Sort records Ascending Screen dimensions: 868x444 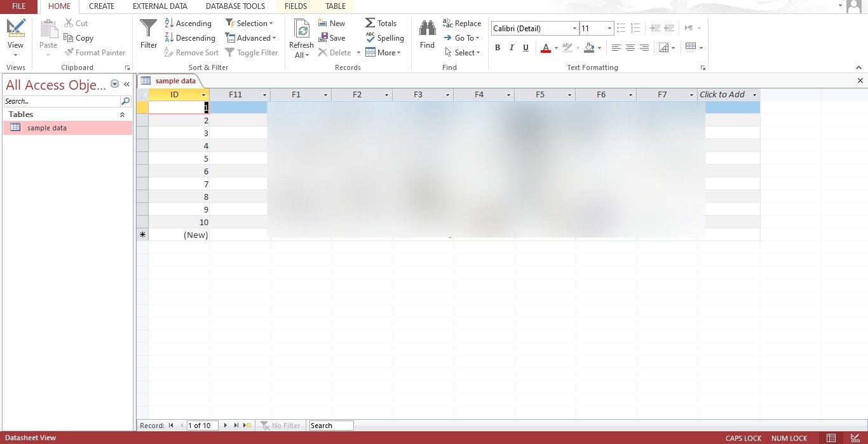click(x=188, y=23)
